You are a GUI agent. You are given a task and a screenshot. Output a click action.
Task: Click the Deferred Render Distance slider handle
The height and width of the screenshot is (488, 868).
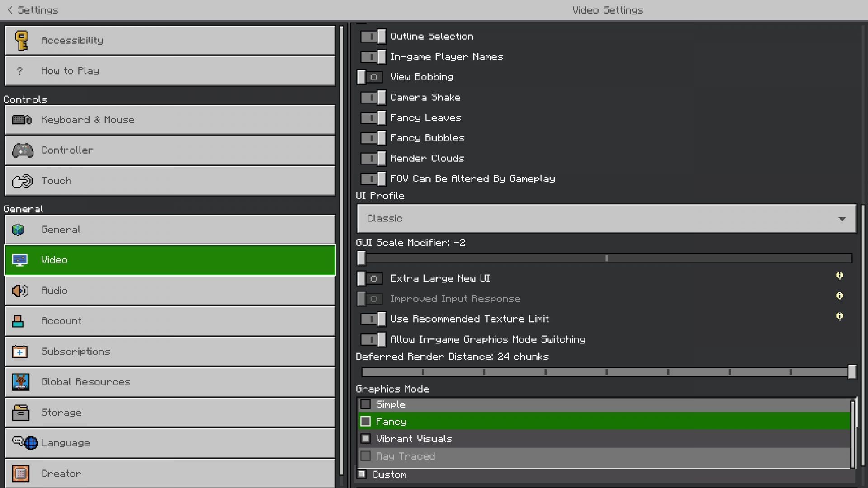tap(852, 372)
